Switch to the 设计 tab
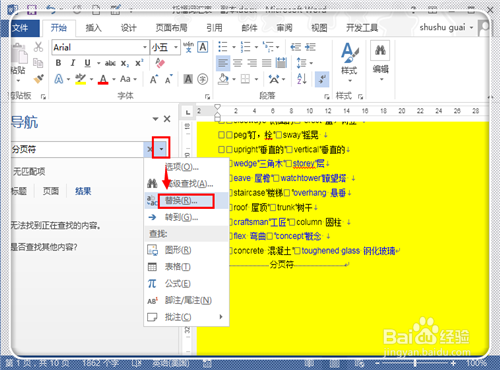The width and height of the screenshot is (500, 370). [128, 28]
